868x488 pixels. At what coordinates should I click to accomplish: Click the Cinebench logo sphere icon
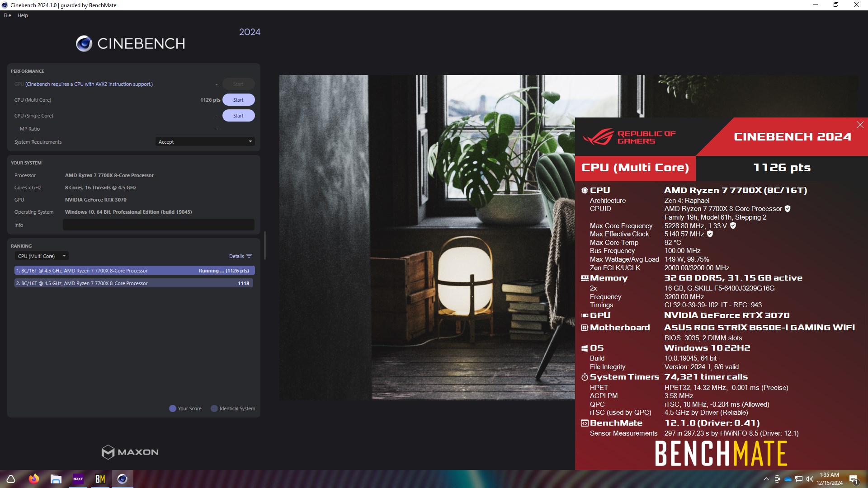(x=84, y=43)
